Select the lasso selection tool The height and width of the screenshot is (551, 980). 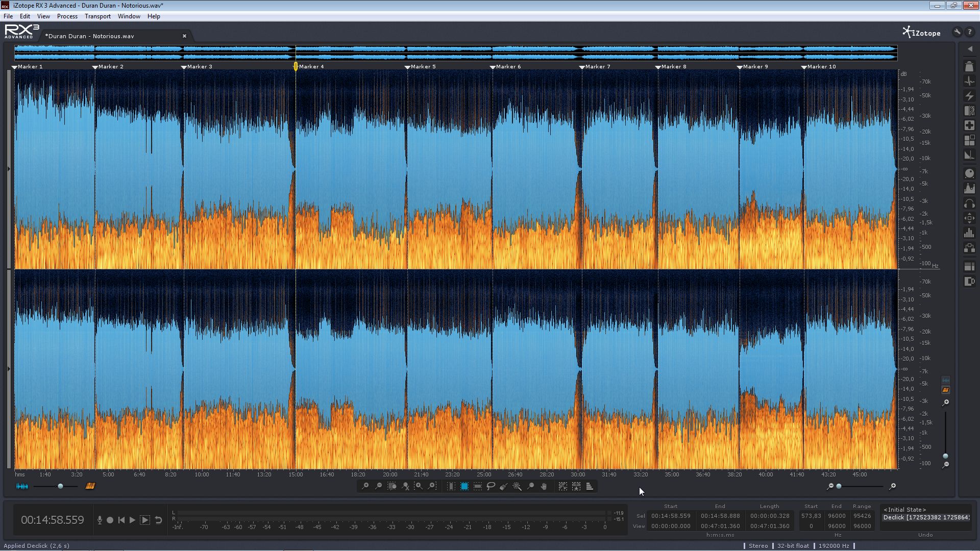point(491,486)
